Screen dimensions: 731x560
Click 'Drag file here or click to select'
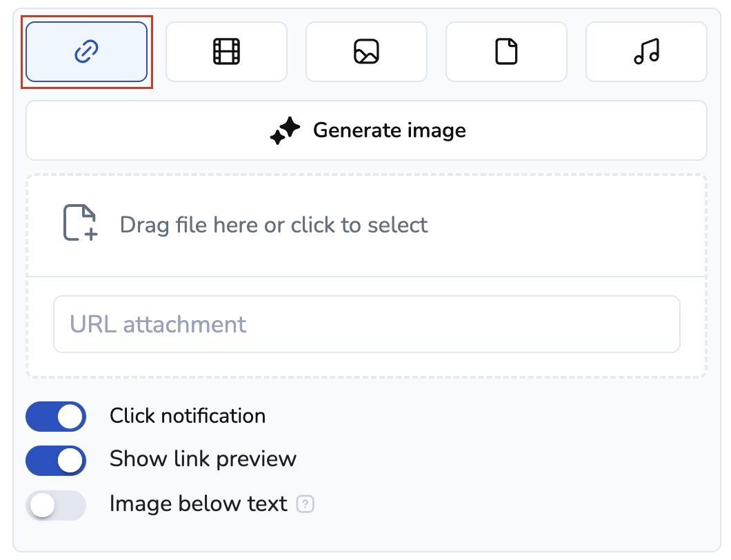[274, 225]
